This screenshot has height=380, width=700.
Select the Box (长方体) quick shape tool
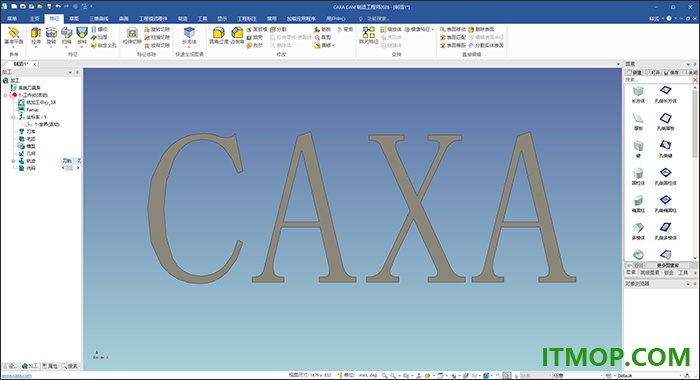pyautogui.click(x=189, y=35)
